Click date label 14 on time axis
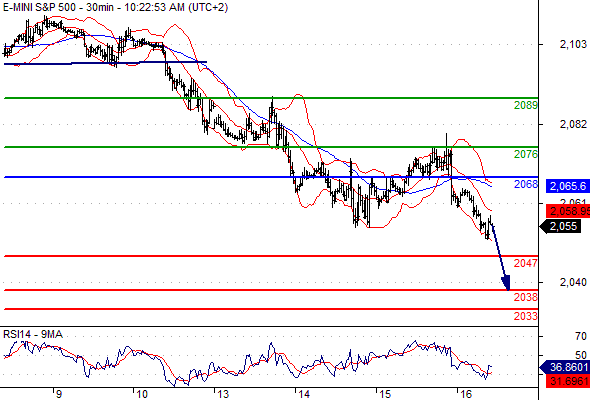The image size is (590, 400). point(304,394)
